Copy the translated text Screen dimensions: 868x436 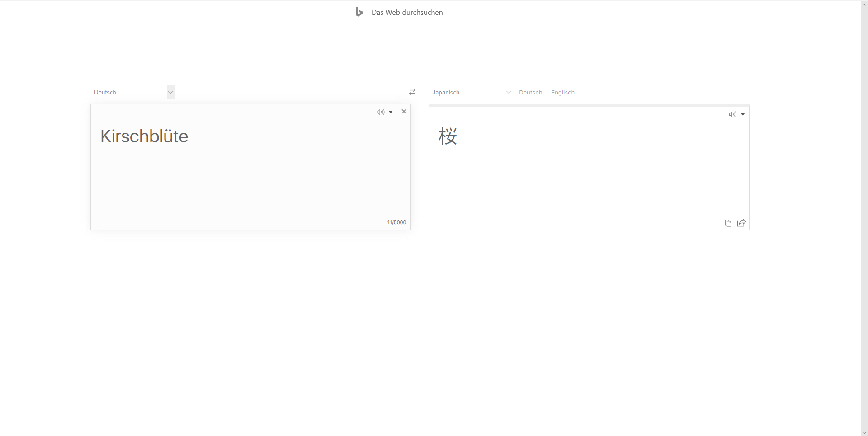coord(728,223)
